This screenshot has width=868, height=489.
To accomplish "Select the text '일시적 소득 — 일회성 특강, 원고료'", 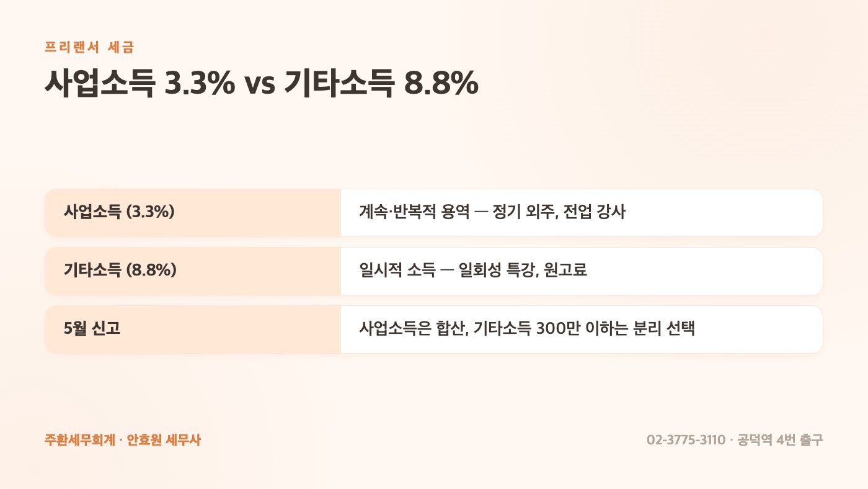I will pos(472,271).
